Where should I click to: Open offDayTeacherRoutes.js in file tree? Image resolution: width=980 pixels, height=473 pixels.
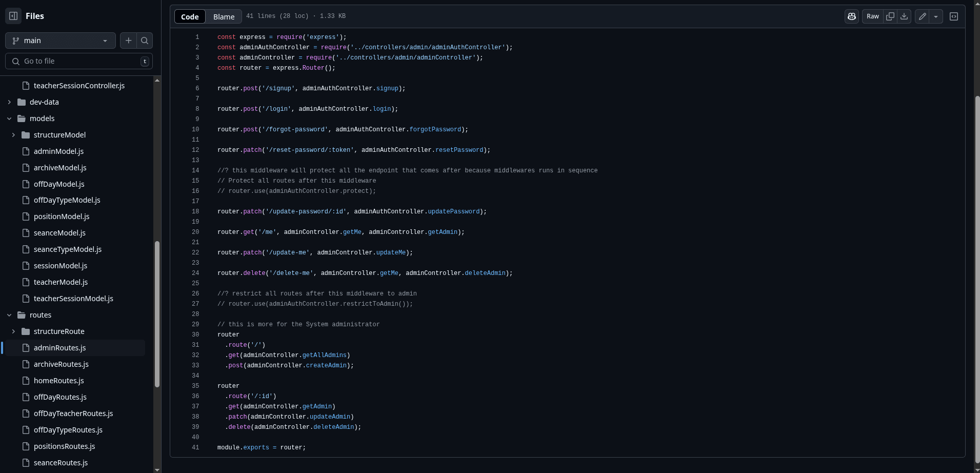coord(73,413)
